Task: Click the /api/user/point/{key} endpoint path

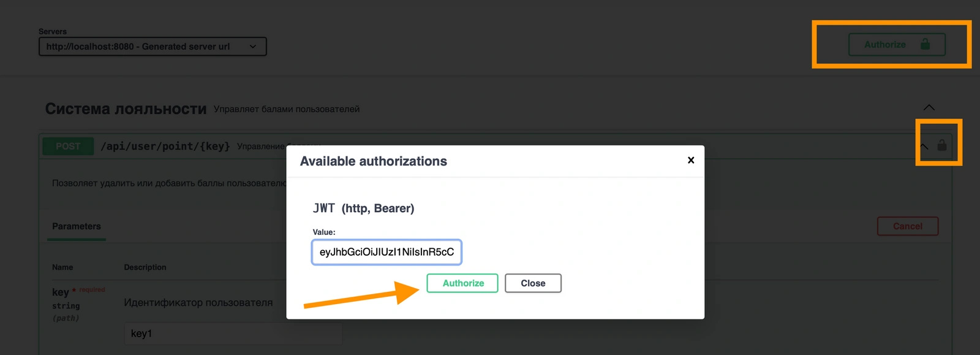Action: (165, 146)
